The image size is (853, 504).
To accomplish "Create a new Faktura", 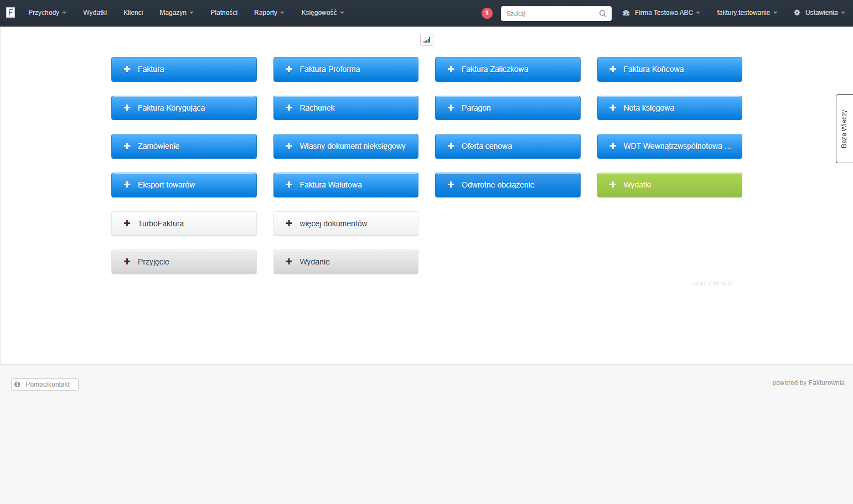I will click(x=184, y=69).
